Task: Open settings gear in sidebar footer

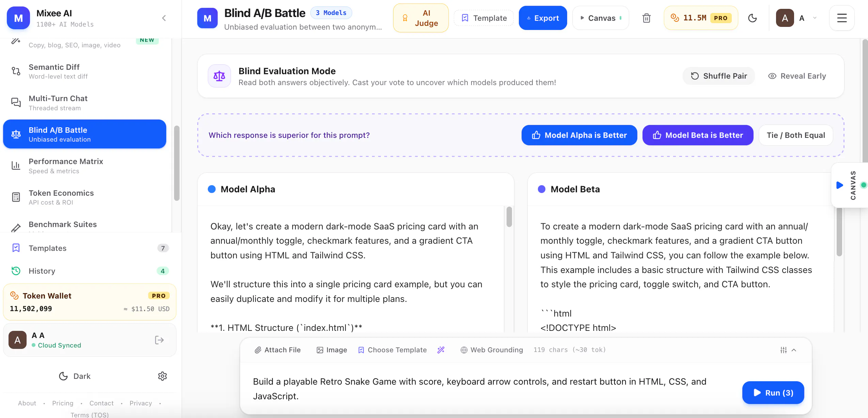Action: click(162, 376)
